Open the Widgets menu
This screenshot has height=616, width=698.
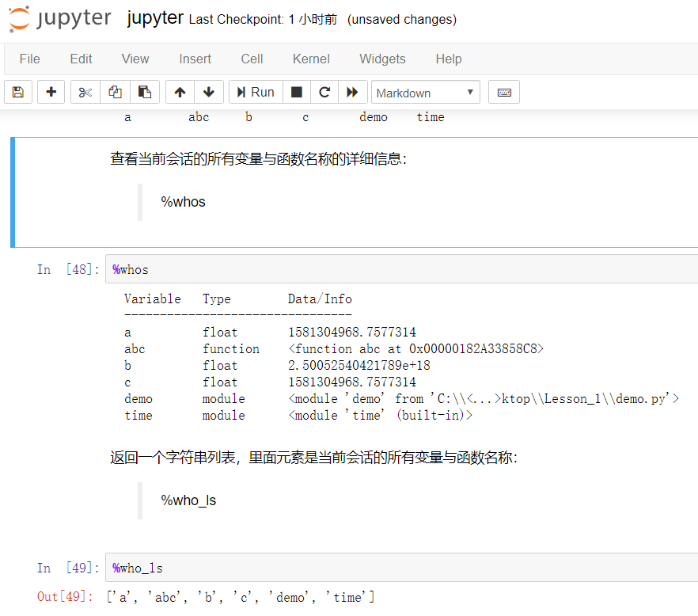(382, 59)
